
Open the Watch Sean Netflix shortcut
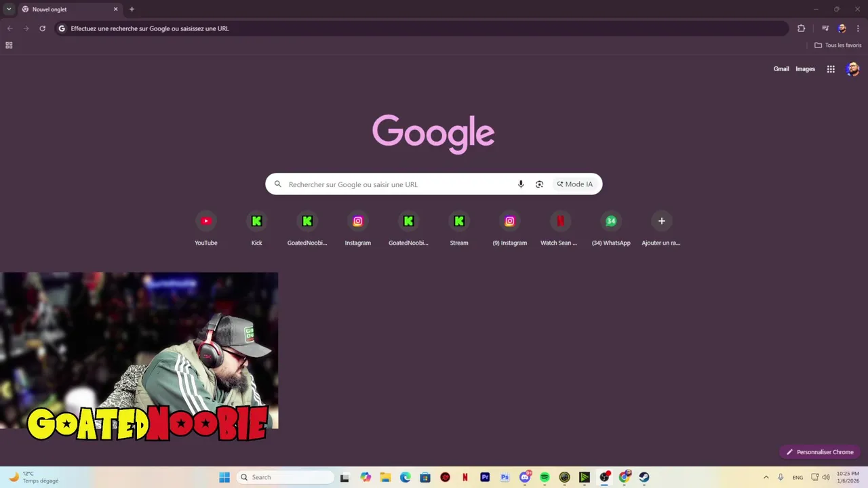[560, 229]
